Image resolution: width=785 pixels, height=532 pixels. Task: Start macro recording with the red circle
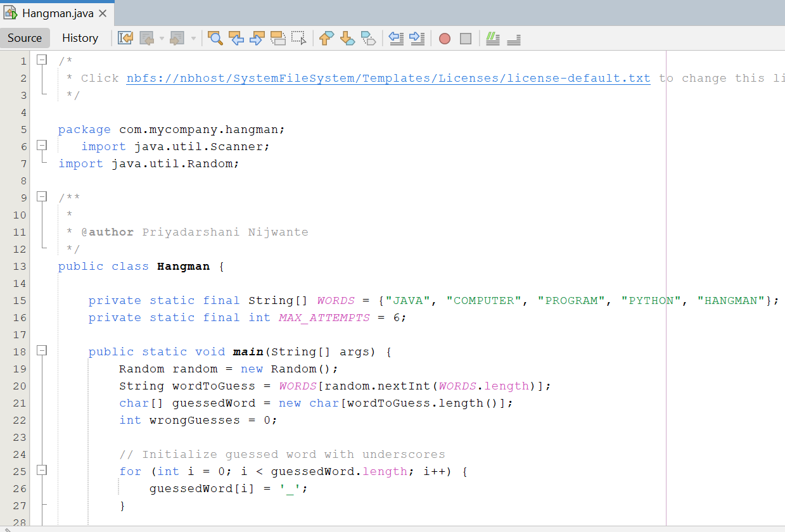pyautogui.click(x=445, y=39)
